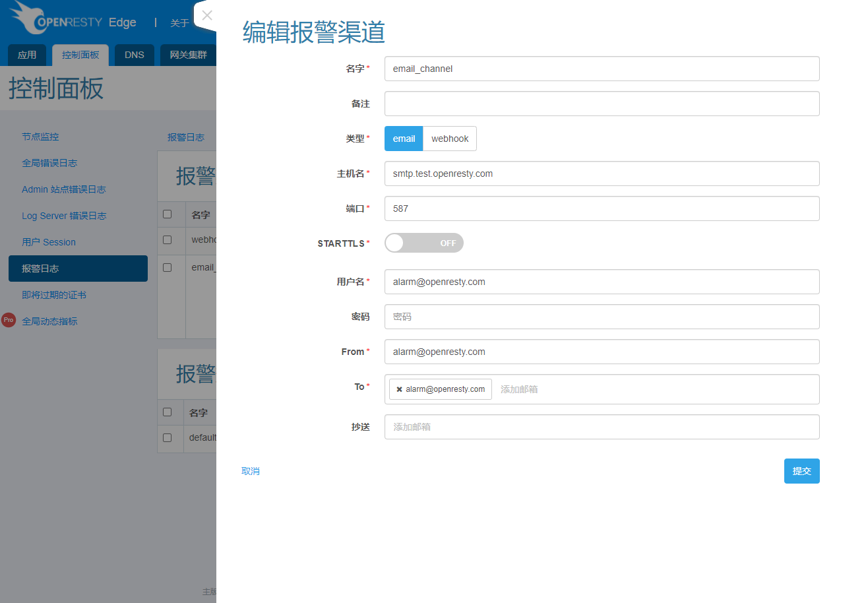Open Log Server 错误日志 in sidebar
Image resolution: width=868 pixels, height=603 pixels.
tap(64, 216)
